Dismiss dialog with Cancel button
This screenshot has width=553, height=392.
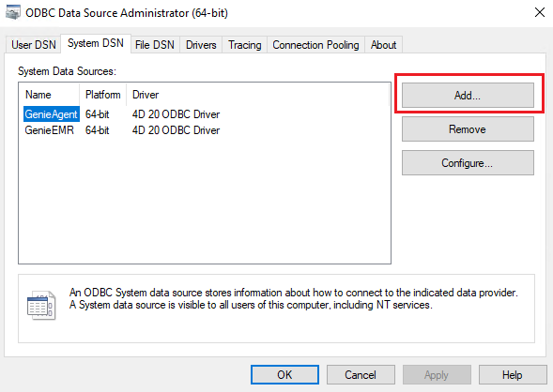[361, 375]
